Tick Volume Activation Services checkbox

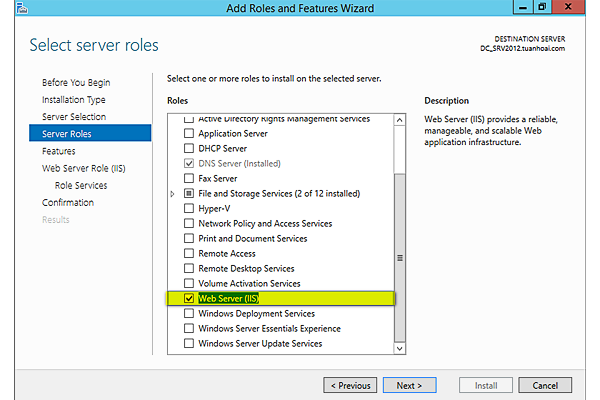189,283
